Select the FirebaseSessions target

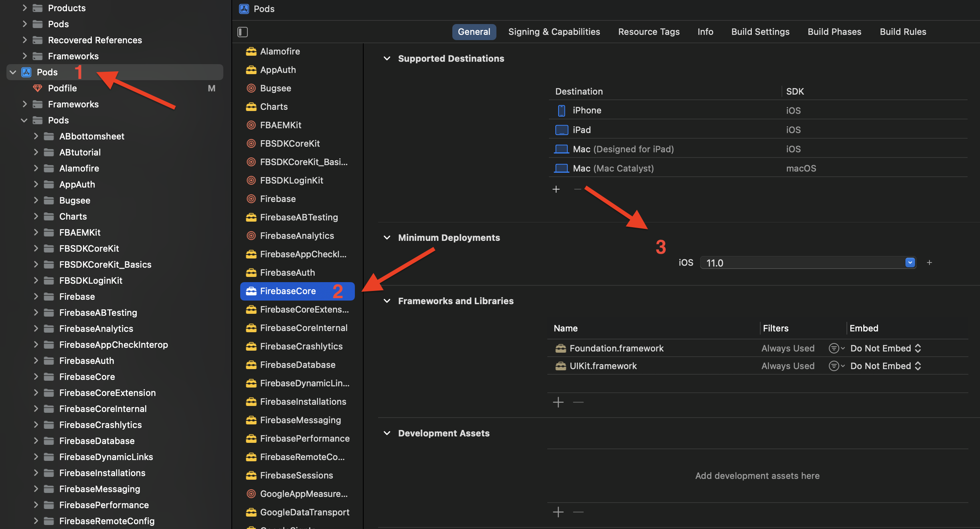click(298, 475)
